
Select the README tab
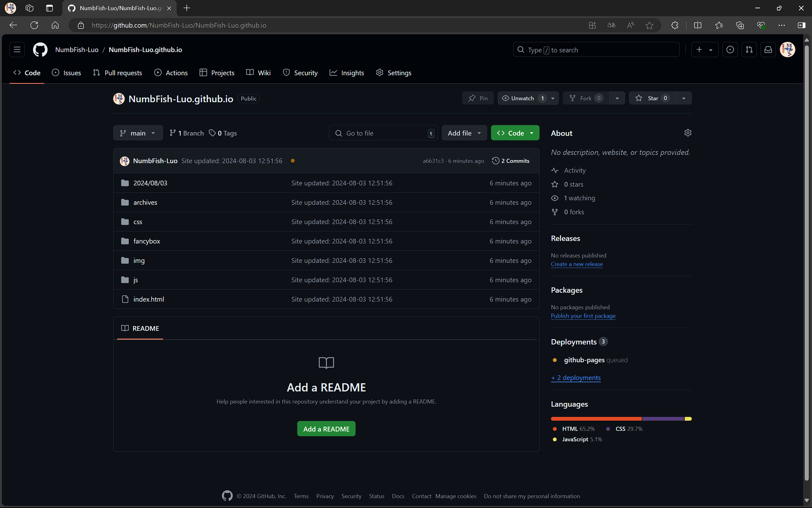pyautogui.click(x=140, y=328)
